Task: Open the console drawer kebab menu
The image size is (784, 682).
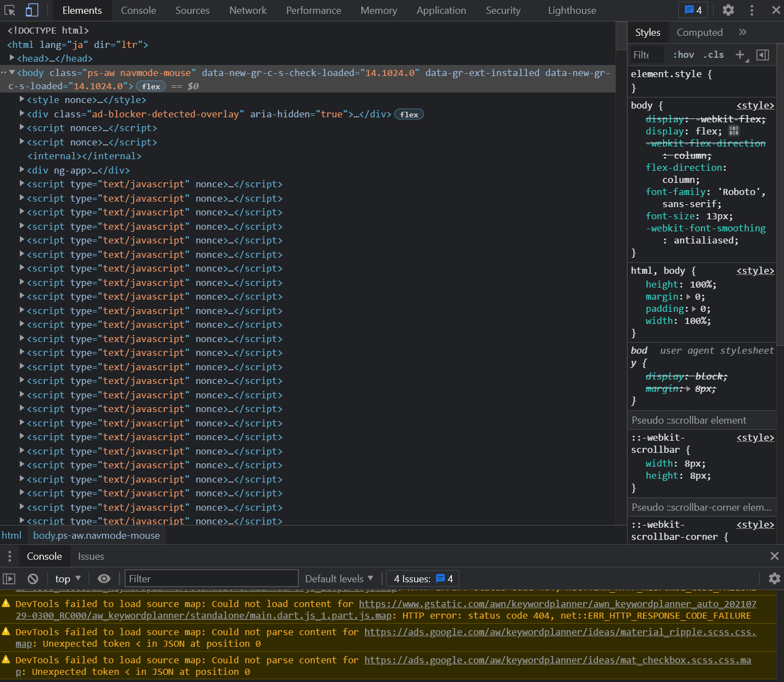Action: [x=9, y=556]
